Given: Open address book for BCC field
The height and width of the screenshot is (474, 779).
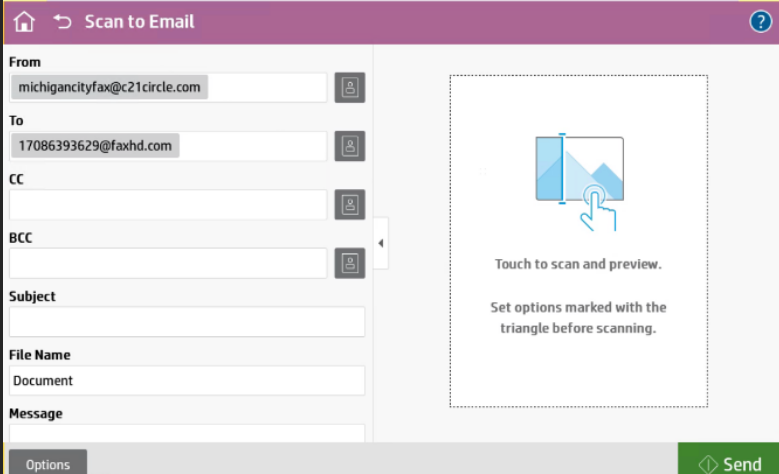Looking at the screenshot, I should (x=350, y=263).
